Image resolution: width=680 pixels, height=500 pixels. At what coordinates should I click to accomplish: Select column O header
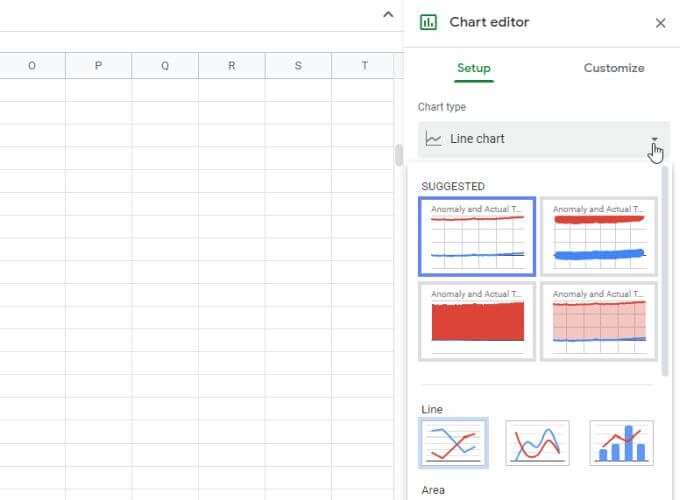(x=32, y=66)
